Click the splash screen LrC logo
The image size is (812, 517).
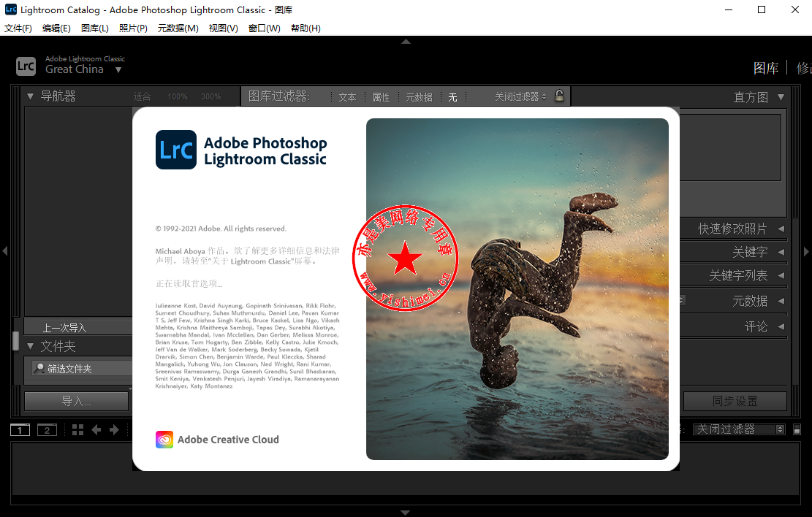click(x=176, y=150)
